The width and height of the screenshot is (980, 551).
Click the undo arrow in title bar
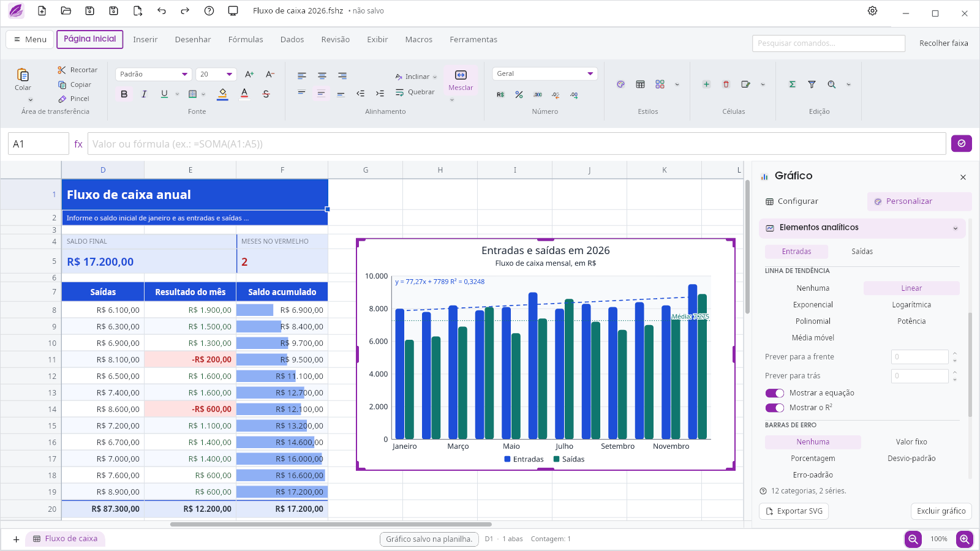tap(162, 11)
